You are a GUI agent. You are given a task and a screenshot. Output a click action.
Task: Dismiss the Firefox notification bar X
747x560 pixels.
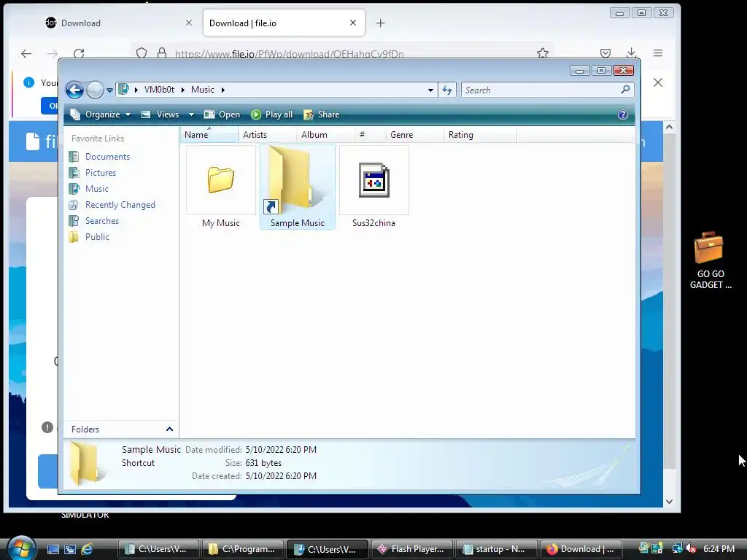click(x=658, y=82)
